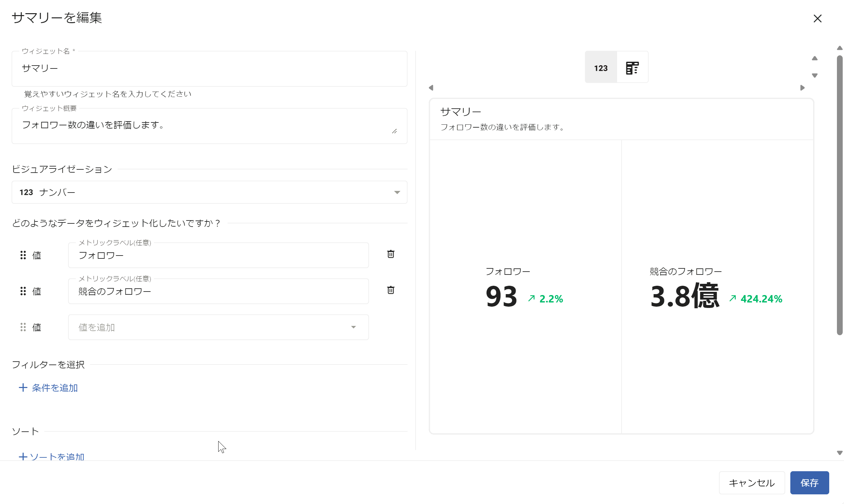Click the hint 覚えやすいウィジェット名を入力してください
This screenshot has width=844, height=504.
[x=108, y=94]
